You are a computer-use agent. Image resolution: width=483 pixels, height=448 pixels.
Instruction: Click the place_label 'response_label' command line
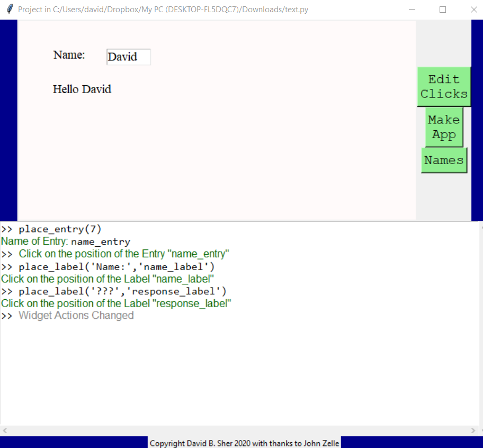122,291
